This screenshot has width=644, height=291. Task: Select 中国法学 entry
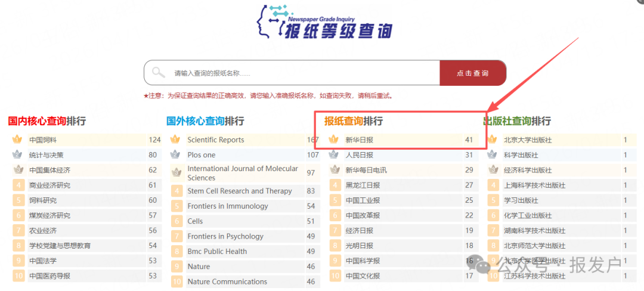pyautogui.click(x=43, y=261)
